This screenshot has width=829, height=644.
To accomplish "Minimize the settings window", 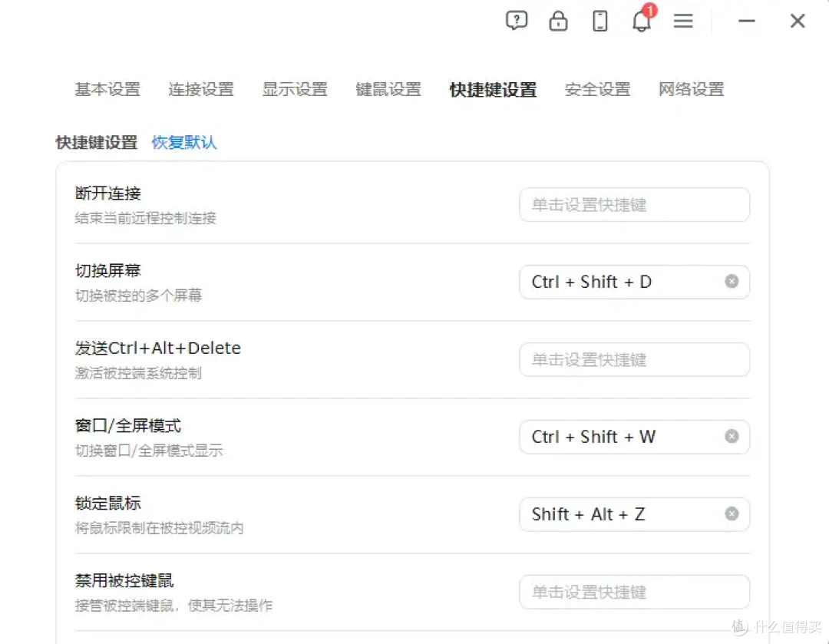I will tap(747, 21).
